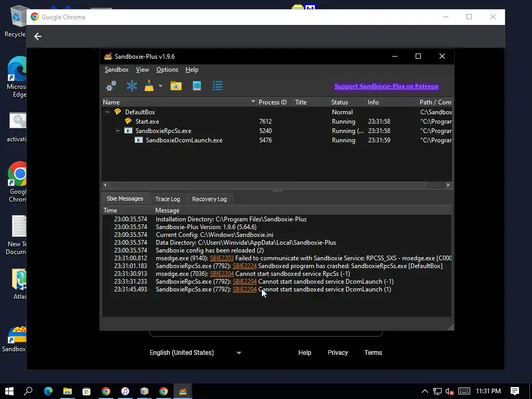Open the SBIE2224 message link

245,266
